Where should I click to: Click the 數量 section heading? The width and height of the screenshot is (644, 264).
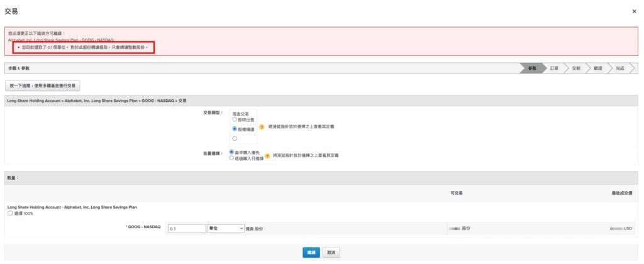13,178
